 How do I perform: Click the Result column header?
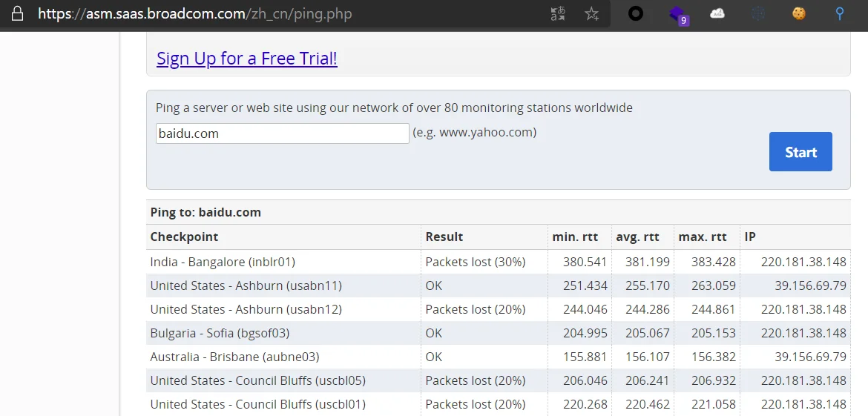click(x=444, y=237)
